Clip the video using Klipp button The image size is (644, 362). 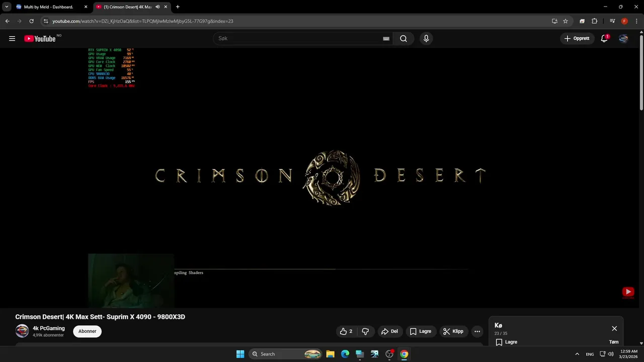point(453,331)
